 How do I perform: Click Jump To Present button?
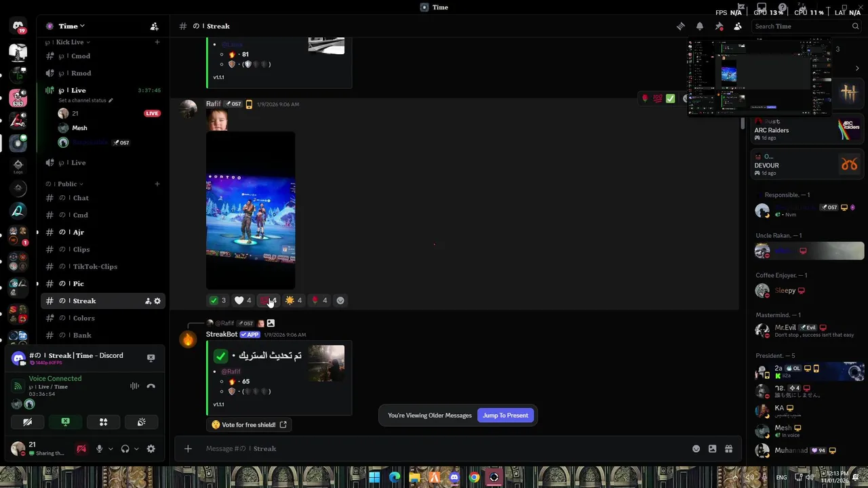point(505,415)
